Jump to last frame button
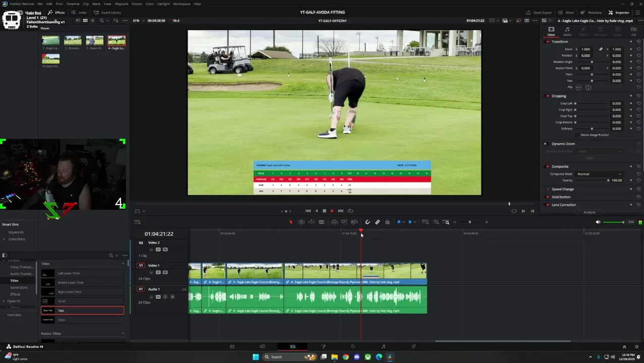The height and width of the screenshot is (363, 644). (x=341, y=211)
